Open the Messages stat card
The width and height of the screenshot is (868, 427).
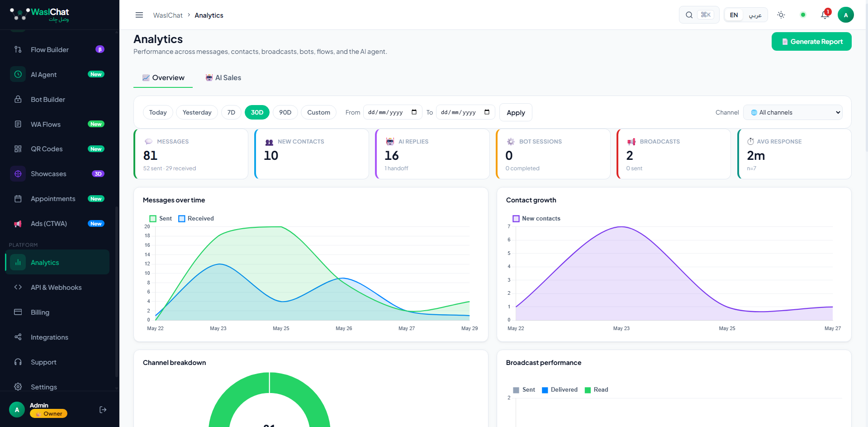click(x=191, y=154)
